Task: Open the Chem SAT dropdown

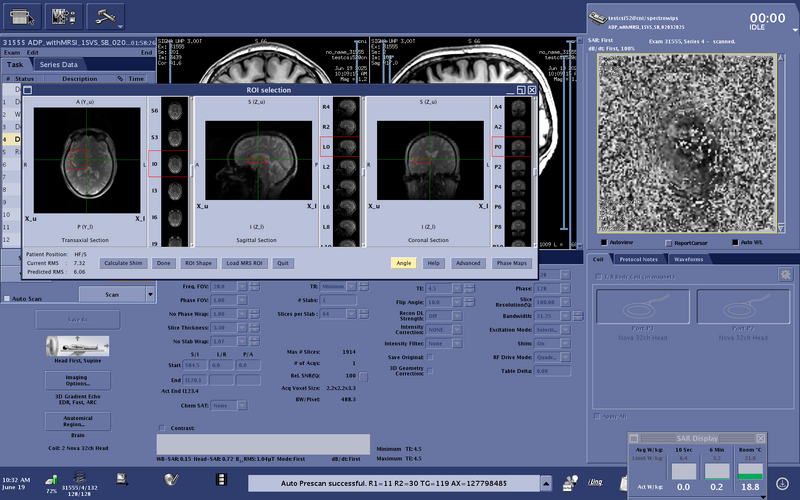Action: point(242,406)
